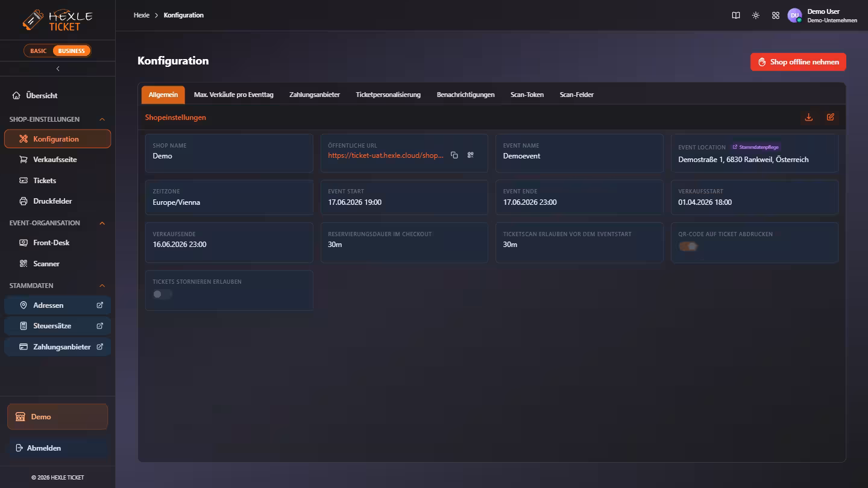Collapse the Stammdaten section
Viewport: 868px width, 488px height.
(x=102, y=286)
